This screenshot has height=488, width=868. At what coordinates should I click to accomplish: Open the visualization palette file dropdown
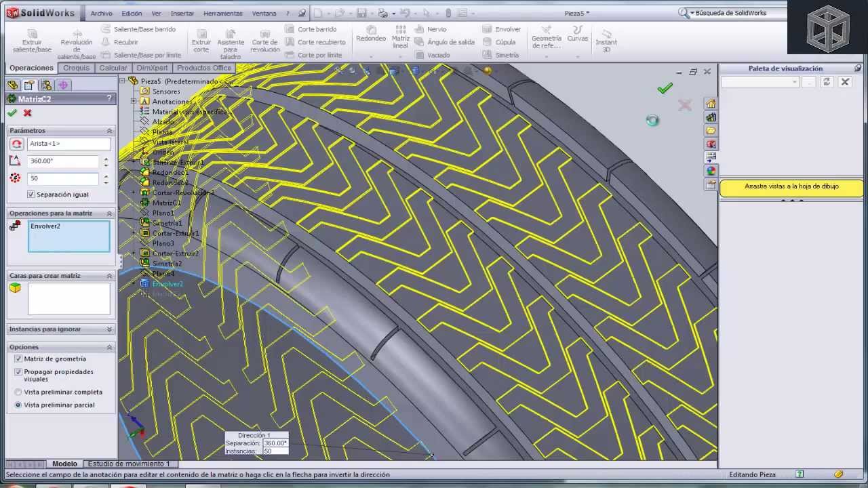click(x=795, y=82)
